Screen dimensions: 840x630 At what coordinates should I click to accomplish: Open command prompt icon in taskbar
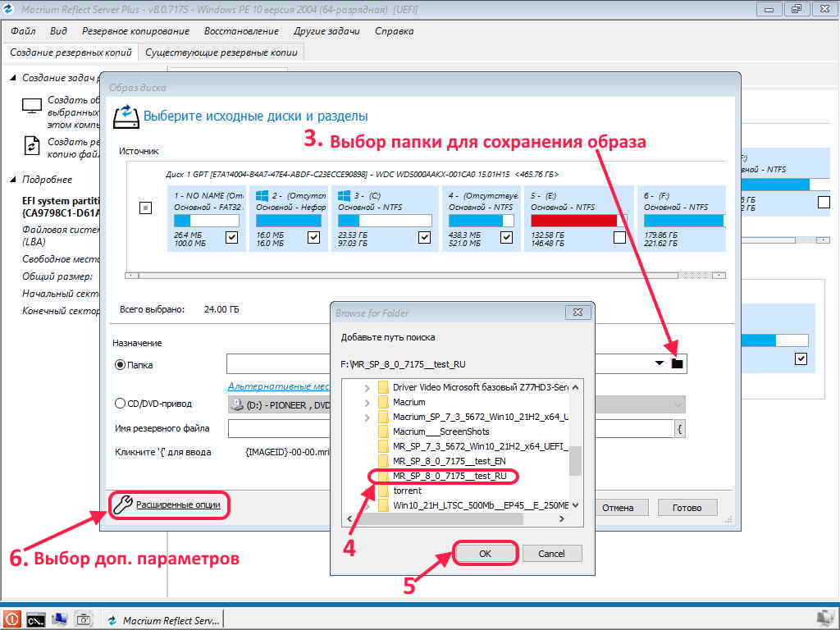pyautogui.click(x=35, y=619)
